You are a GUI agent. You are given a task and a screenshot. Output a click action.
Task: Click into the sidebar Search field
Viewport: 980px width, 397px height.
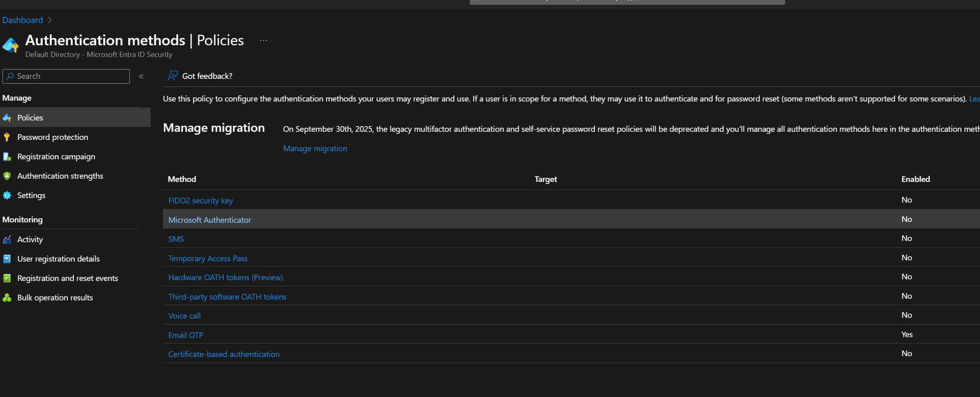66,76
